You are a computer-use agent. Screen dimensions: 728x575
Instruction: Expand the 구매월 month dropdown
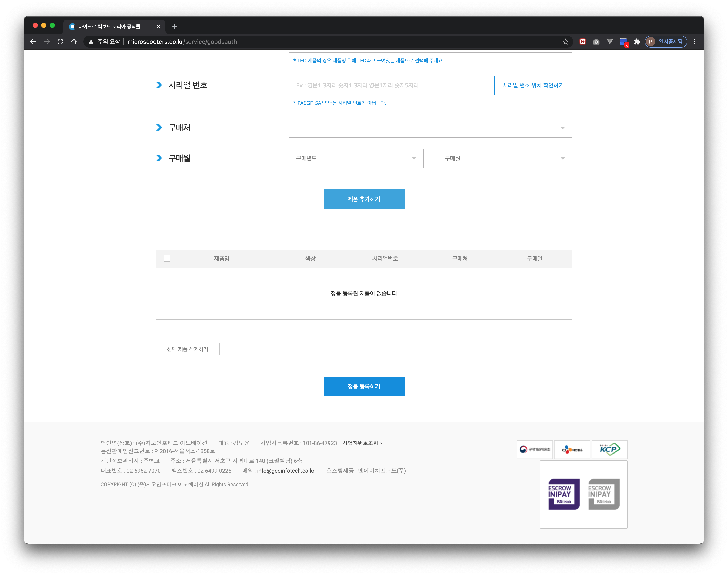504,158
